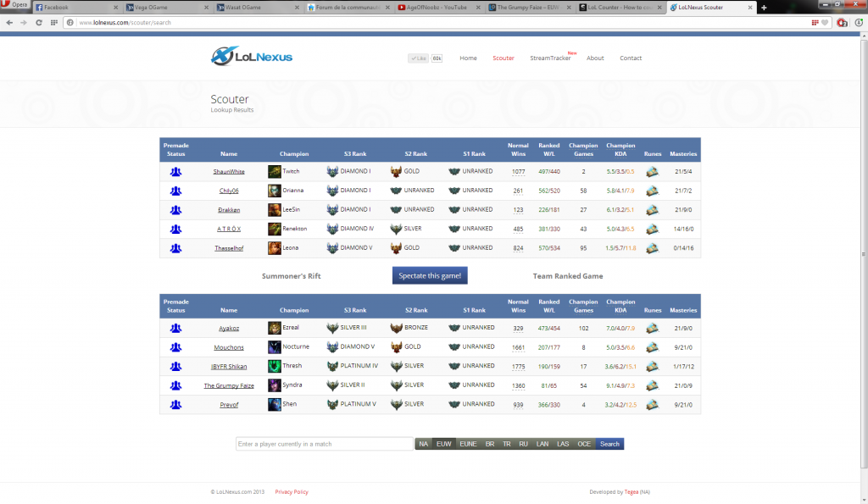Viewport: 868px width, 504px height.
Task: Select the EUW region
Action: [x=444, y=444]
